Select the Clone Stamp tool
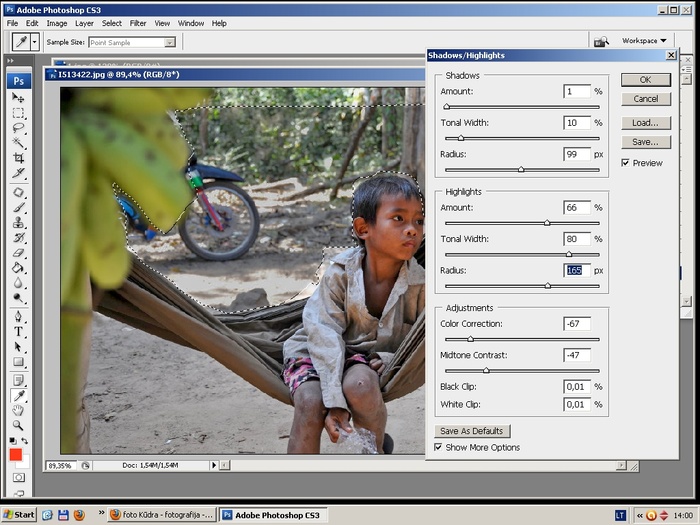 pos(18,222)
